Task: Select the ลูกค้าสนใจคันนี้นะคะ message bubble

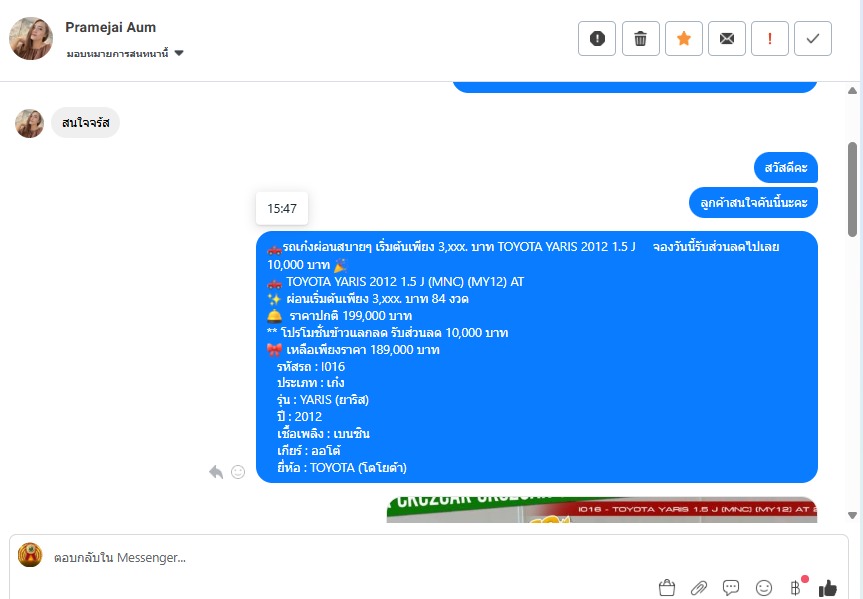Action: coord(753,203)
